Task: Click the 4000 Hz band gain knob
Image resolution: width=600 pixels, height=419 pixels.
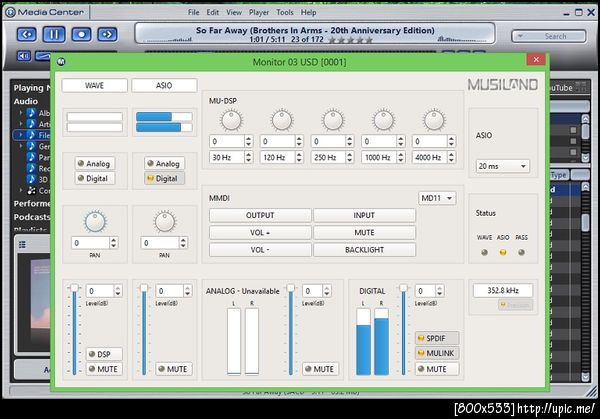Action: pos(434,120)
